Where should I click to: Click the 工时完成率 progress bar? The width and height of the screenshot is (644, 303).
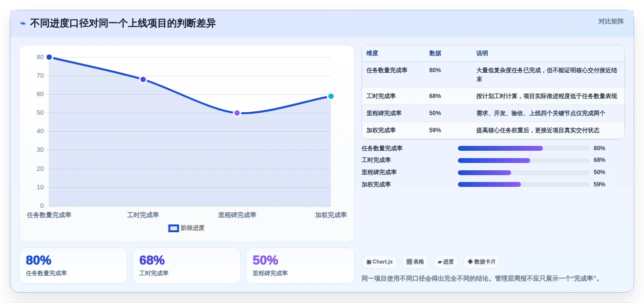pyautogui.click(x=524, y=161)
